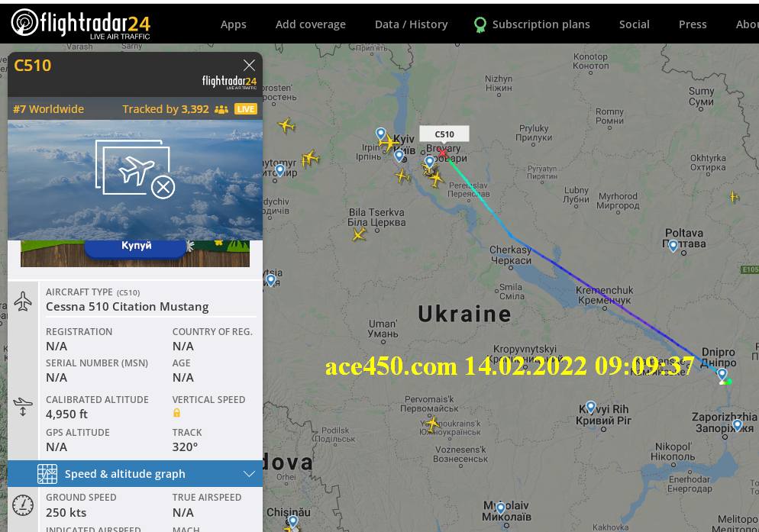Click the airport pin near Kryvyi Rih
This screenshot has width=759, height=532.
(590, 407)
